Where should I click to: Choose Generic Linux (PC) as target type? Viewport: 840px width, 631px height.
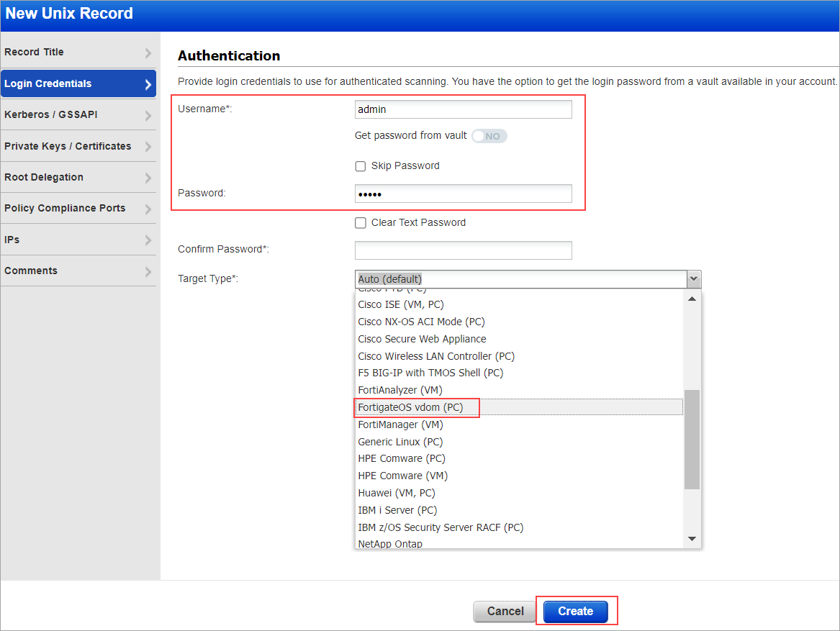tap(399, 441)
